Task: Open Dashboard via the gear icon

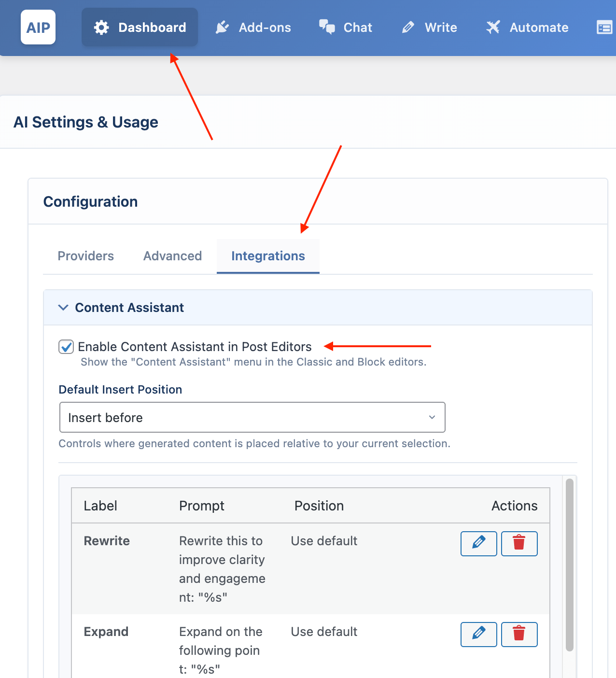Action: click(101, 28)
